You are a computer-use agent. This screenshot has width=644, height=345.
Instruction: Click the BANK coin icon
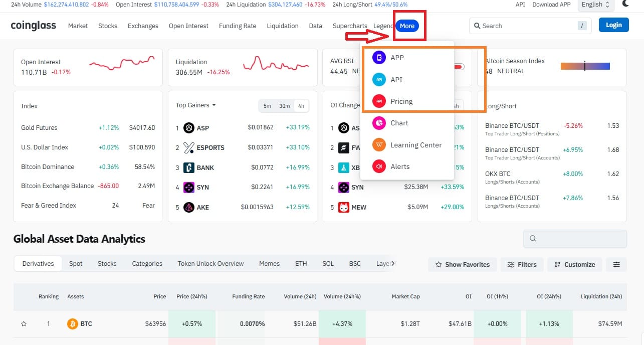[x=189, y=167]
